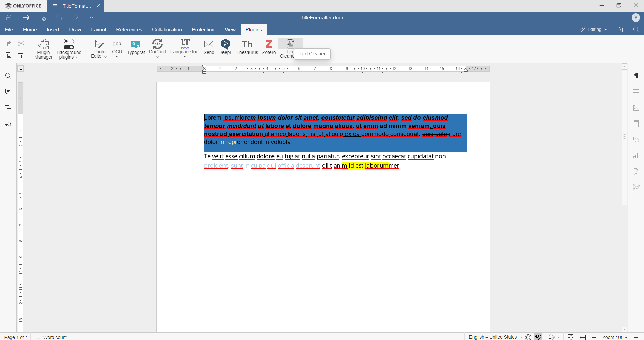
Task: Click the vertical scrollbar thumb
Action: 625,137
